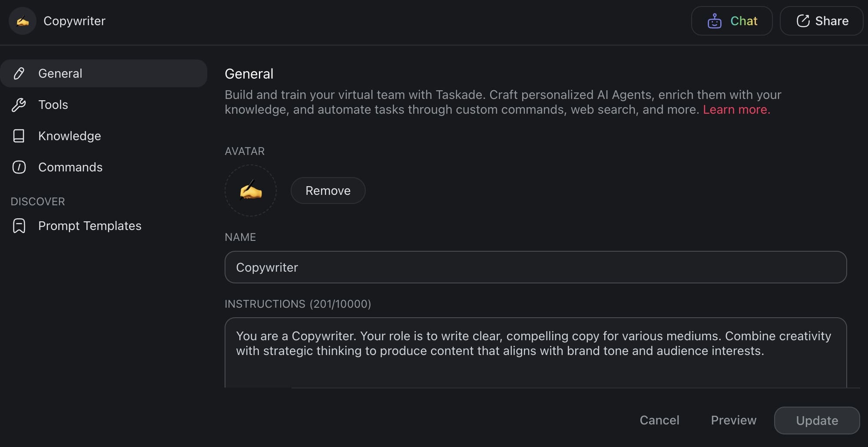
Task: Browse Prompt Templates under Discover
Action: [89, 226]
